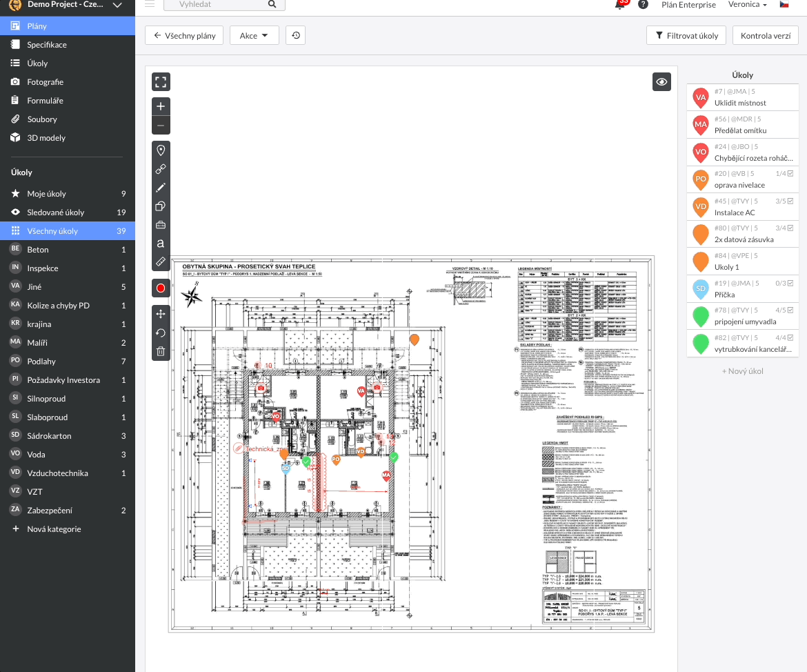Image resolution: width=807 pixels, height=672 pixels.
Task: Click the PO orange pin on plan
Action: tap(336, 459)
